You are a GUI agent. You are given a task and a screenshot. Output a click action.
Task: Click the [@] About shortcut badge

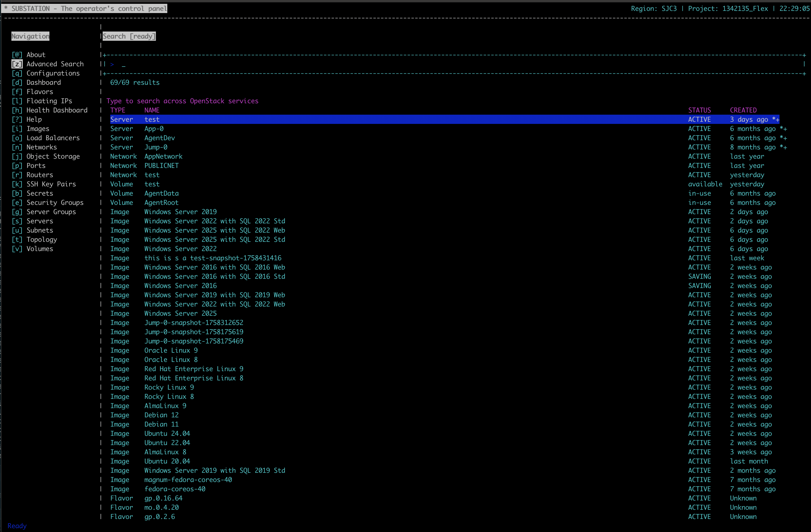[x=17, y=55]
